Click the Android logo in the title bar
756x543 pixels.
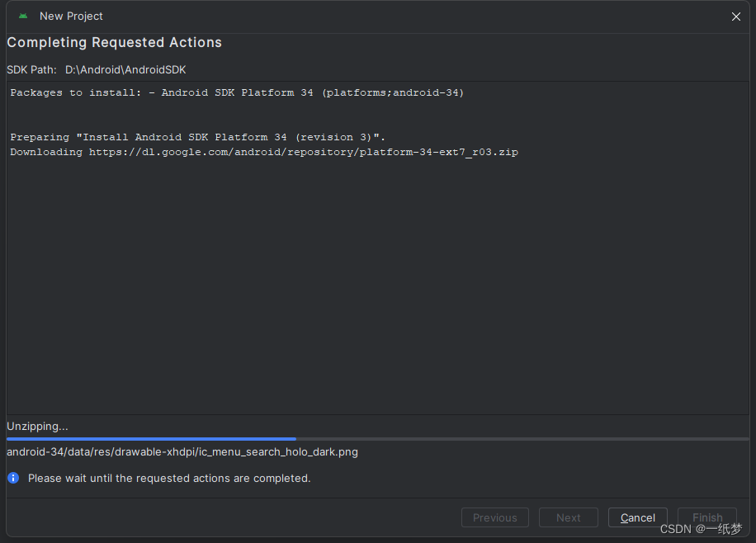(22, 16)
